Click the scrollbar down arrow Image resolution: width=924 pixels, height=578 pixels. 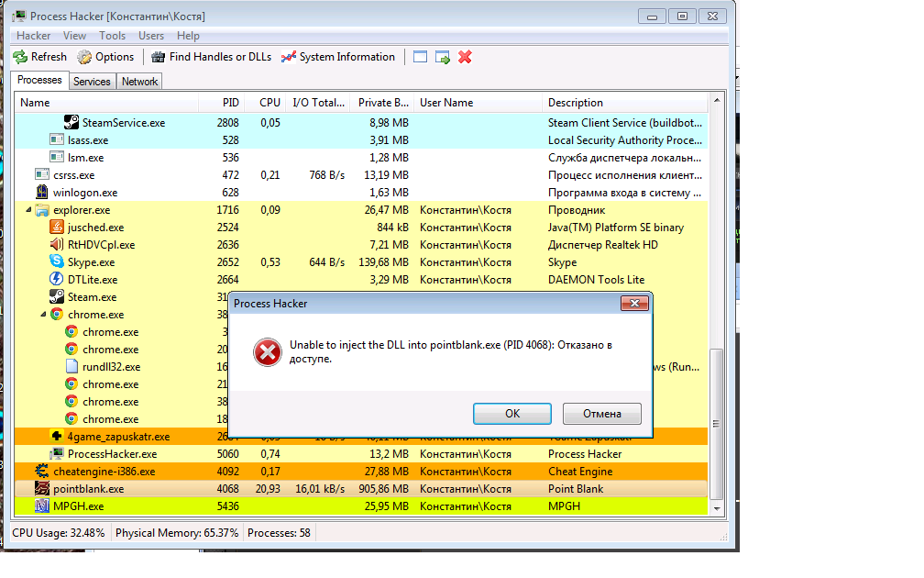coord(717,508)
